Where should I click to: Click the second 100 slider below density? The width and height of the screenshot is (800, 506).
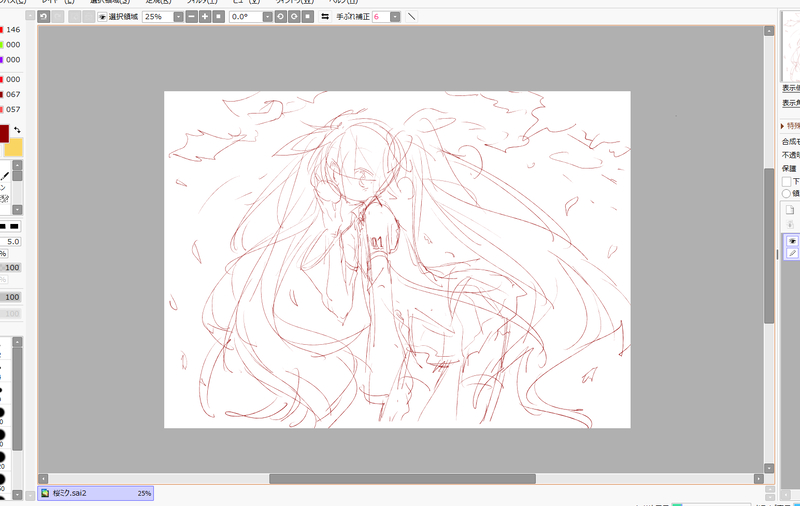pos(11,297)
